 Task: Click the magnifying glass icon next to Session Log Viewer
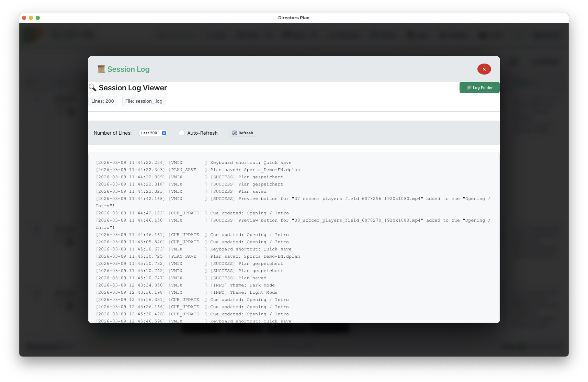click(x=92, y=88)
